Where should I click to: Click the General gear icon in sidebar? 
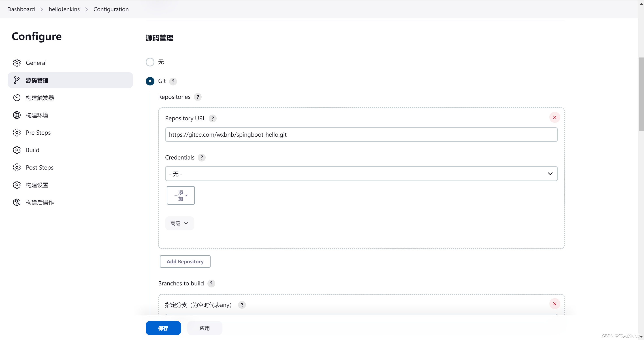tap(17, 63)
